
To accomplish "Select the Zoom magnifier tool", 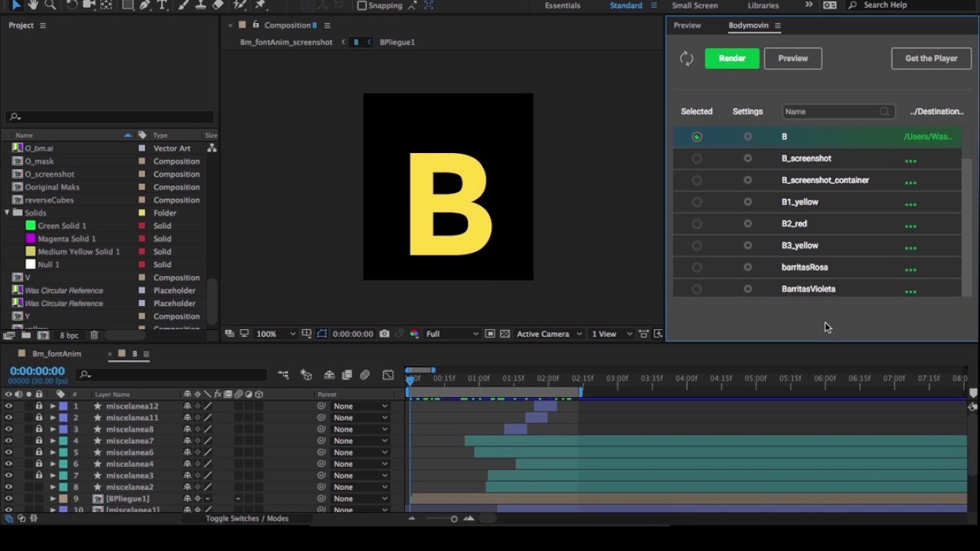I will (51, 5).
